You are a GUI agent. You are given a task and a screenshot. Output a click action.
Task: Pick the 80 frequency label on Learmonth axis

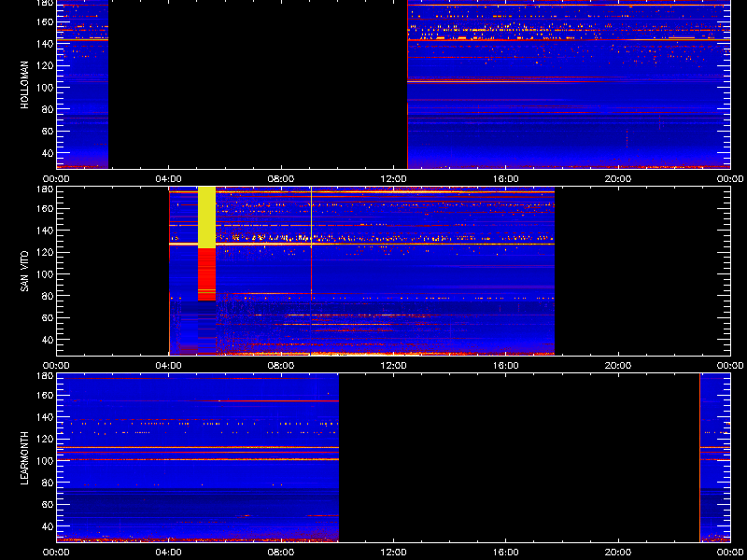tap(48, 483)
